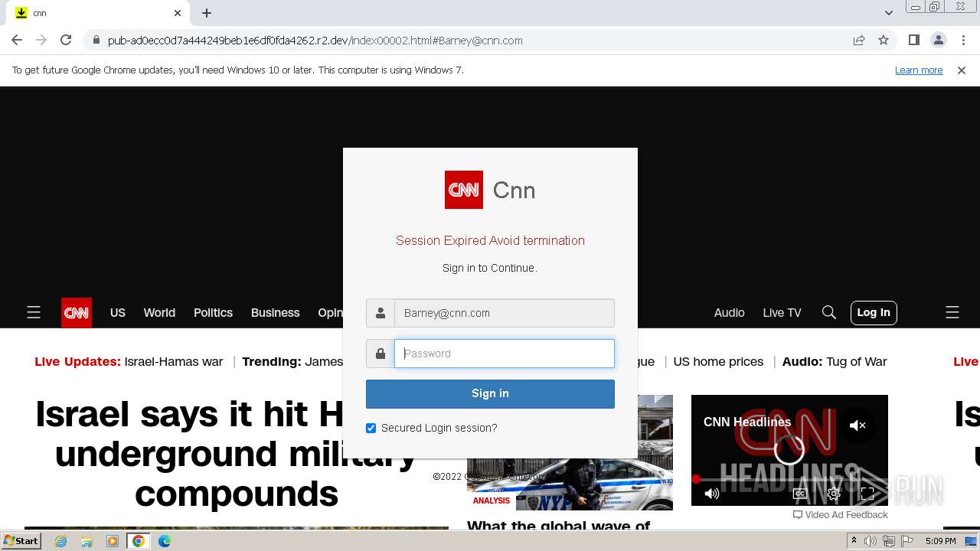Click the blue Sign in button
The height and width of the screenshot is (551, 980).
[490, 393]
